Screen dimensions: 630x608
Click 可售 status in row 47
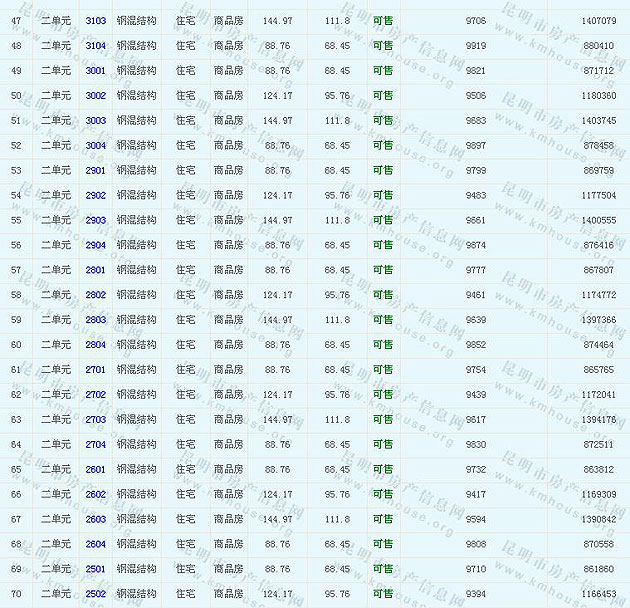point(383,21)
